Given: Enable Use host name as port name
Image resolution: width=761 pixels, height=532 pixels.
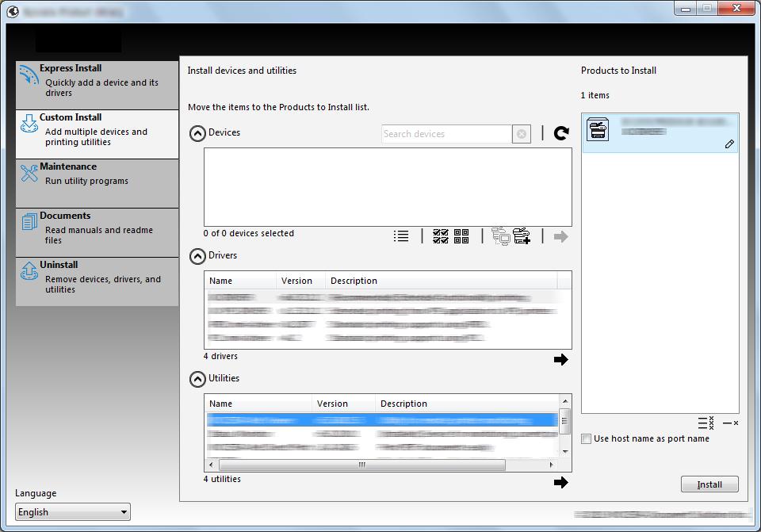Looking at the screenshot, I should coord(587,438).
